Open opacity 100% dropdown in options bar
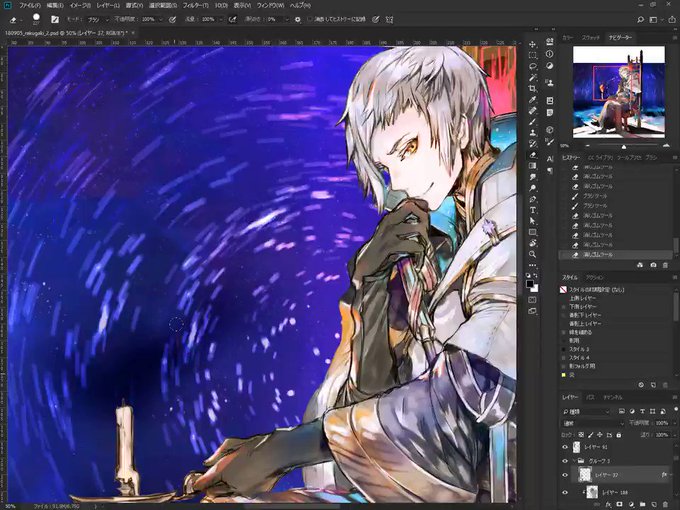 (x=161, y=20)
